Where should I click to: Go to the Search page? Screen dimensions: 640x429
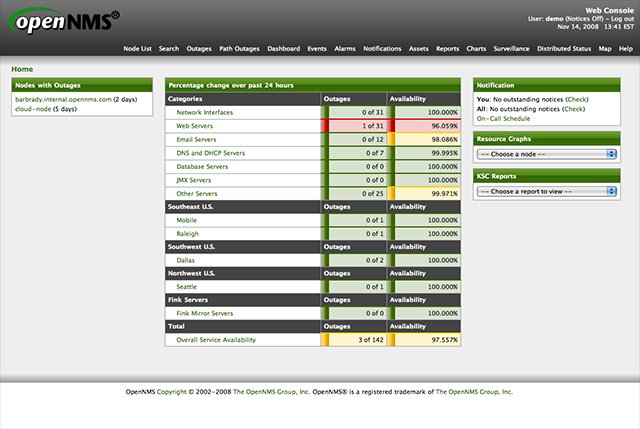[x=169, y=49]
